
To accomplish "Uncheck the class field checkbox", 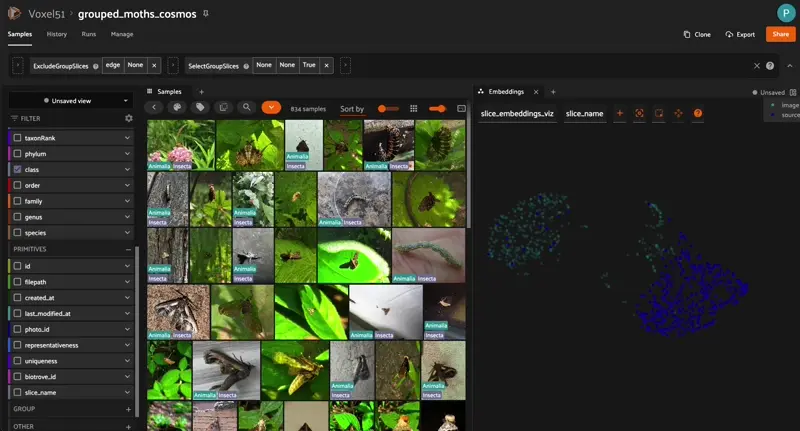I will (17, 170).
